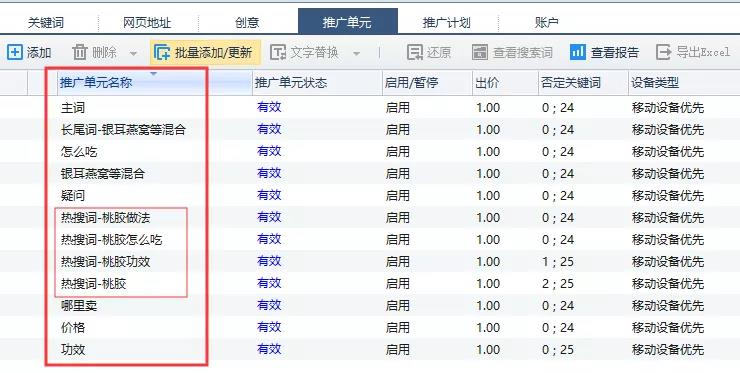This screenshot has height=373, width=740.
Task: Select the 热搜词-桃胶做法 unit row
Action: point(370,218)
